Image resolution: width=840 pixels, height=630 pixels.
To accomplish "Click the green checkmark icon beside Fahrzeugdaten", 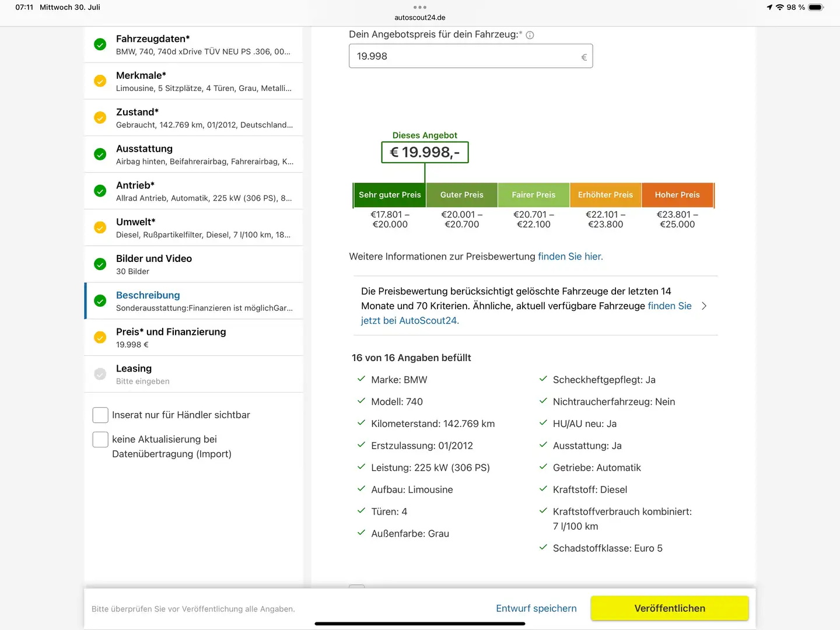I will click(100, 44).
